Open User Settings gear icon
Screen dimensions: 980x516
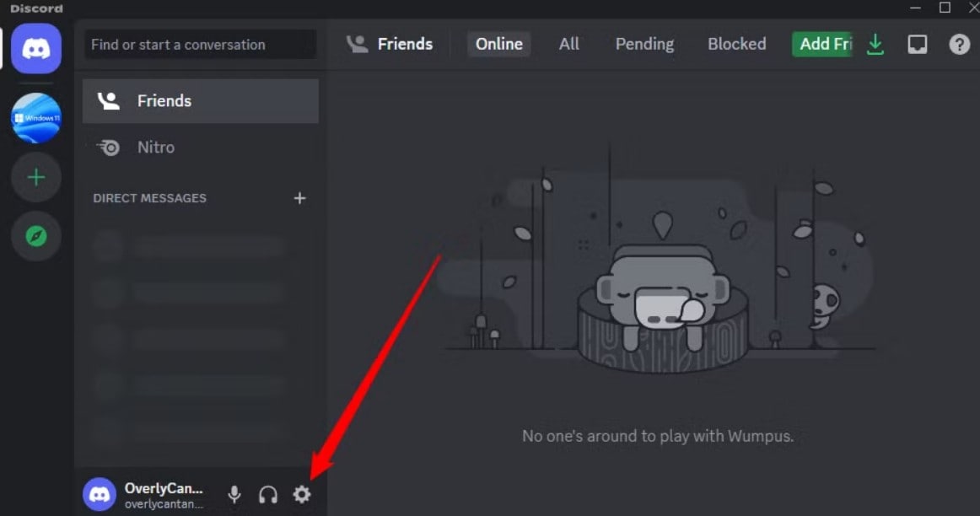[302, 495]
